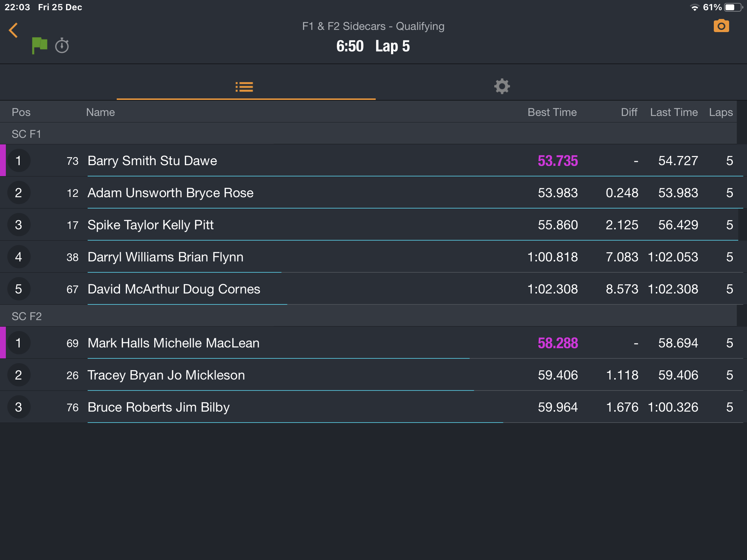This screenshot has height=560, width=747.
Task: Tap competitor number 26
Action: coord(73,375)
